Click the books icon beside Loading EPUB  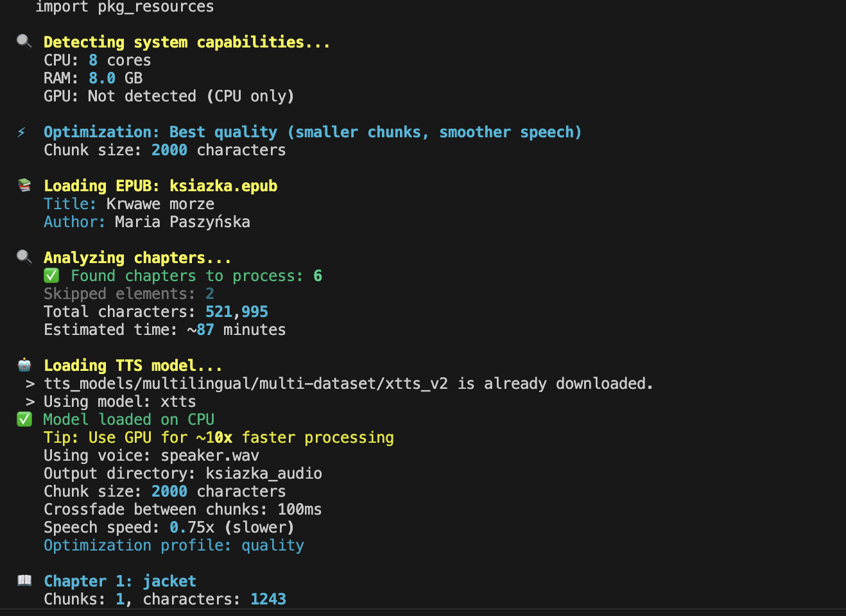pyautogui.click(x=24, y=185)
